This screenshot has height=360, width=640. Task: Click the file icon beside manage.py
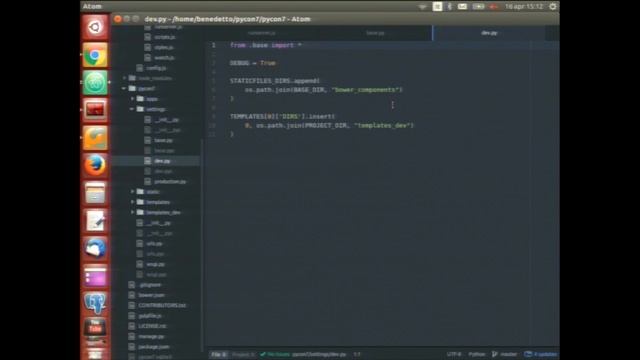[x=132, y=336]
